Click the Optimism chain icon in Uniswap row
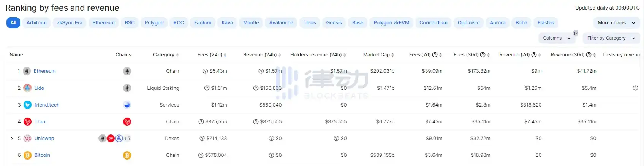 (x=111, y=138)
